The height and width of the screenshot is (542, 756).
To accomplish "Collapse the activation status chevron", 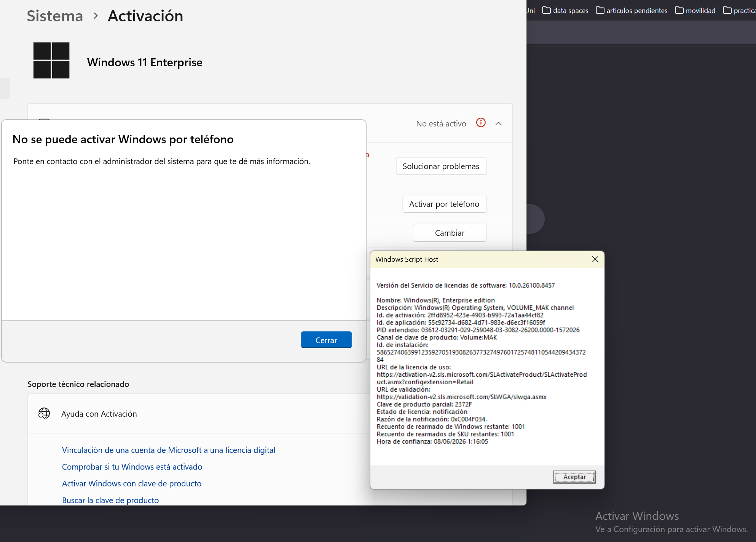I will [x=498, y=123].
